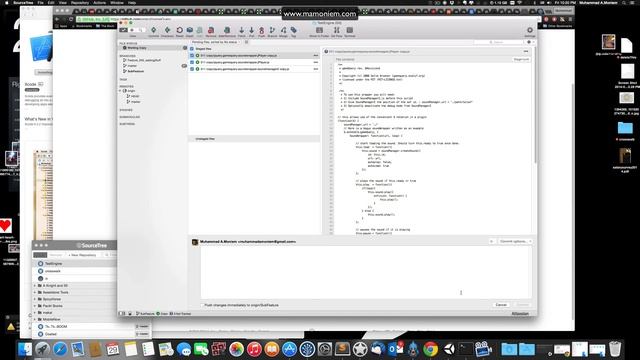640x360 pixels.
Task: Click New Repository in bookmarks window
Action: (x=82, y=255)
